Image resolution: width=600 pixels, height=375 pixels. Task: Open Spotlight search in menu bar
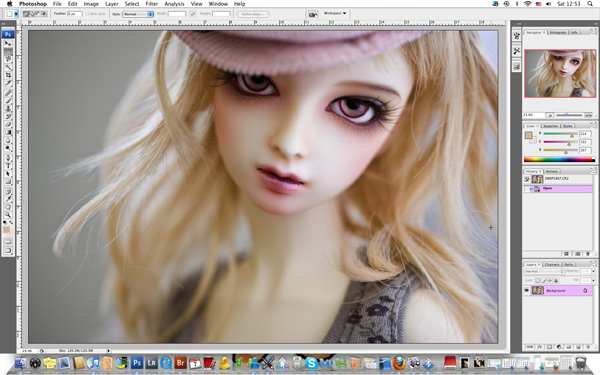tap(590, 4)
